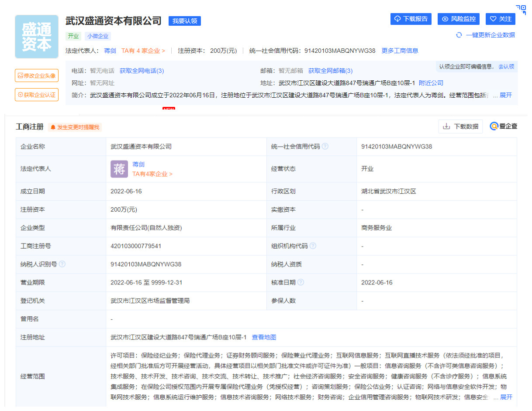Click 获取全网邮箱(3) link
Image resolution: width=532 pixels, height=411 pixels.
(x=331, y=71)
